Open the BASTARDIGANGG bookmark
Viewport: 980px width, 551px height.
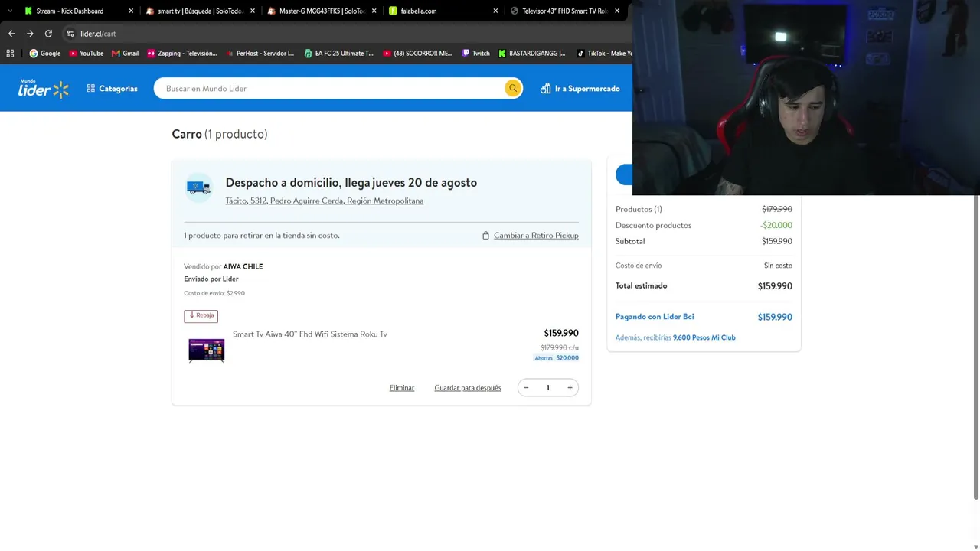click(531, 54)
